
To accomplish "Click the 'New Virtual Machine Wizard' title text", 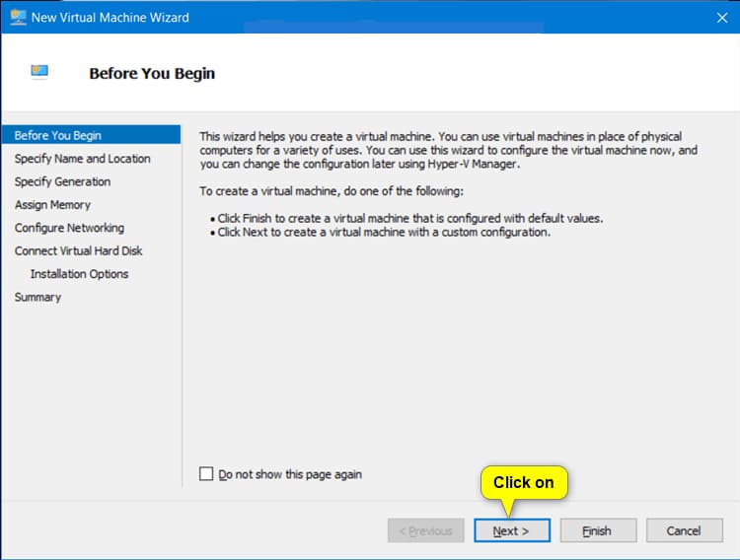I will (x=111, y=17).
